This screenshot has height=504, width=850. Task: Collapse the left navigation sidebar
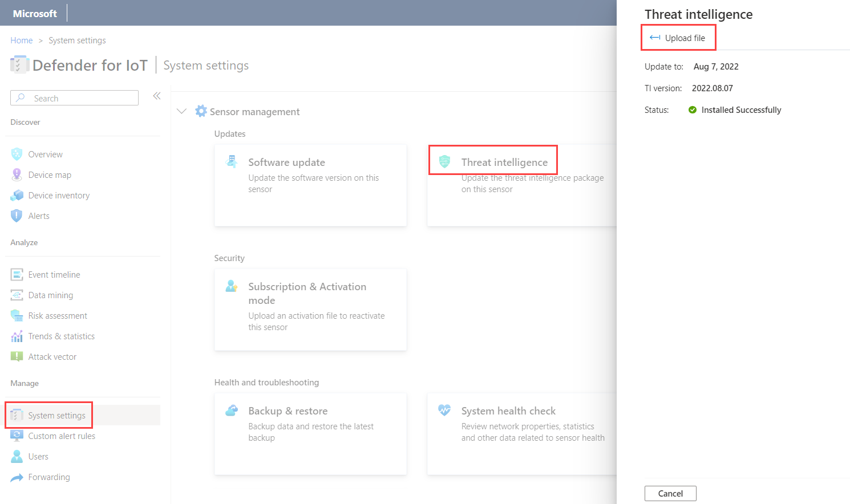[x=157, y=96]
